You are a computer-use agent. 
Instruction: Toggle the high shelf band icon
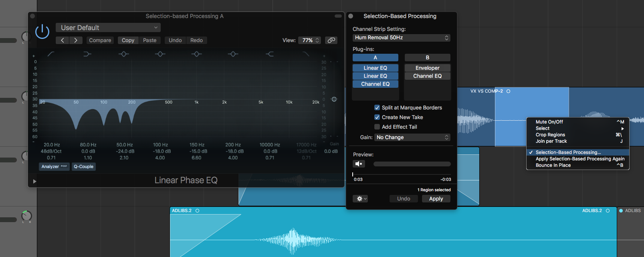tap(270, 54)
